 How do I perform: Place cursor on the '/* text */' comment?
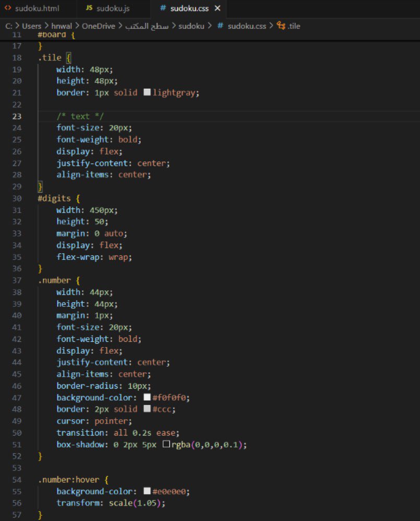click(x=80, y=116)
